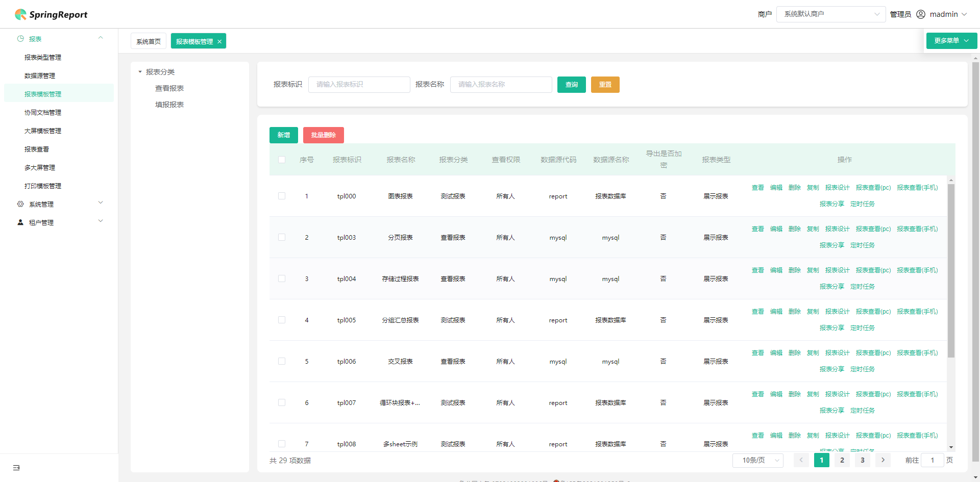This screenshot has width=980, height=482.
Task: Click the 多sheet示例 name cell
Action: coord(401,444)
